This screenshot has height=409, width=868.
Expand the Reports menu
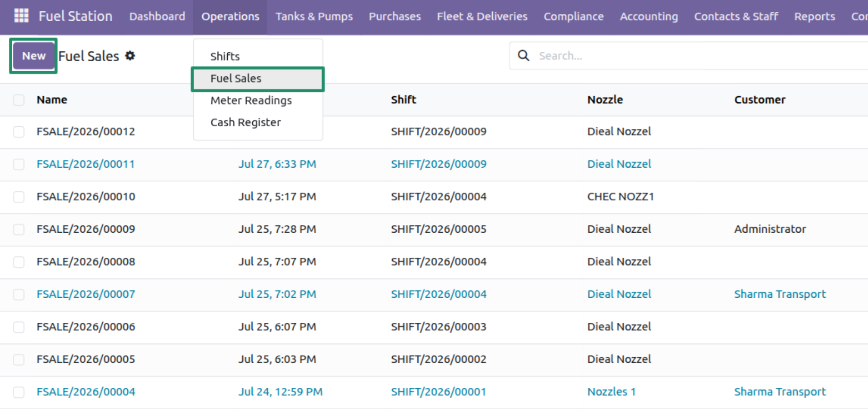coord(814,16)
